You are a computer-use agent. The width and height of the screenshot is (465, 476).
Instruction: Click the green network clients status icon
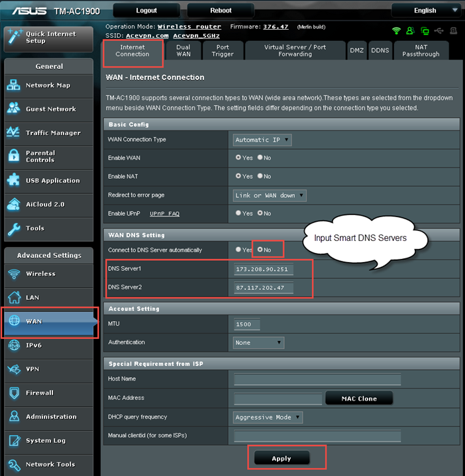(425, 30)
